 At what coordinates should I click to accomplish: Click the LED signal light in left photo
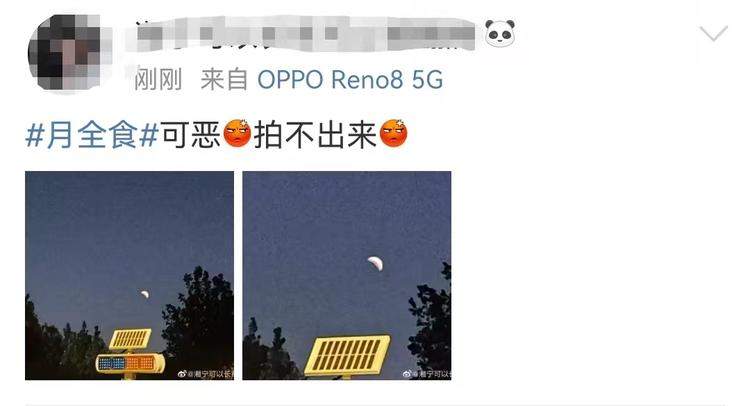pyautogui.click(x=130, y=363)
